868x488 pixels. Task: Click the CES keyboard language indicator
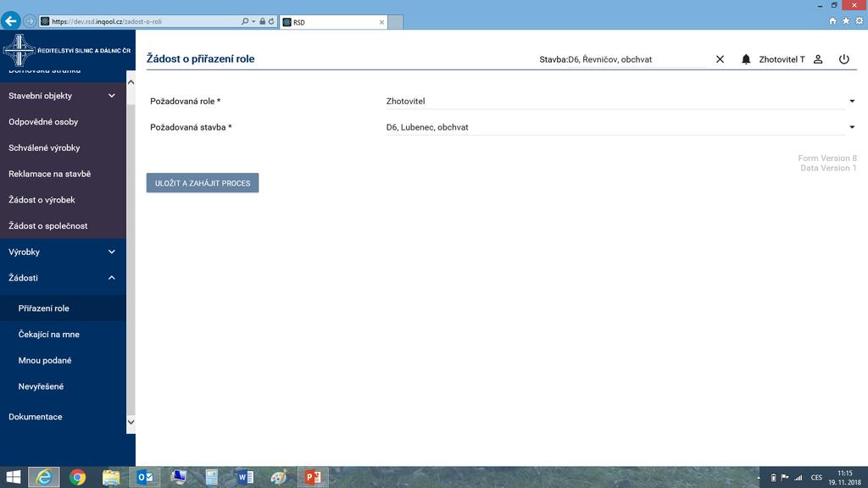tap(816, 478)
